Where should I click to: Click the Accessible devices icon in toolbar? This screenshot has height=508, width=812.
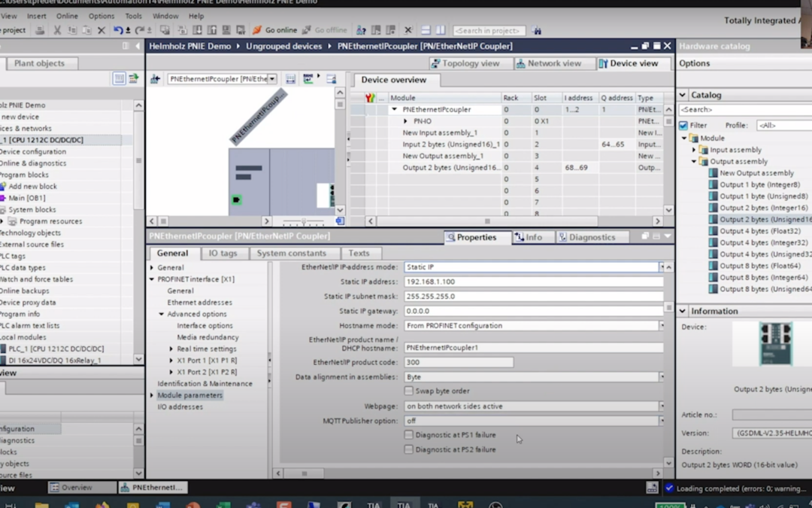pos(361,30)
